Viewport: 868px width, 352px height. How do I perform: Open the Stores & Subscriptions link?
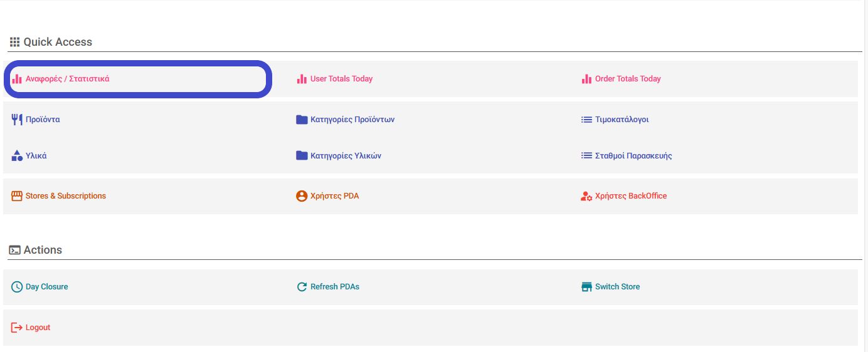(66, 196)
